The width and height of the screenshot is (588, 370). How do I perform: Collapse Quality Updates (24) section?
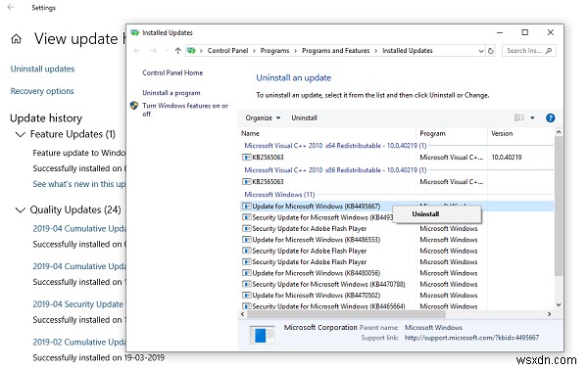point(20,209)
